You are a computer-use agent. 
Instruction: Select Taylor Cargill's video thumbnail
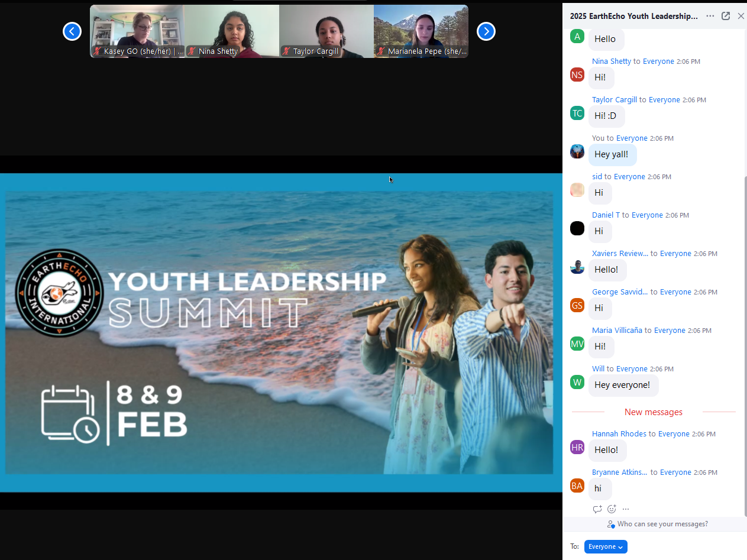[326, 31]
